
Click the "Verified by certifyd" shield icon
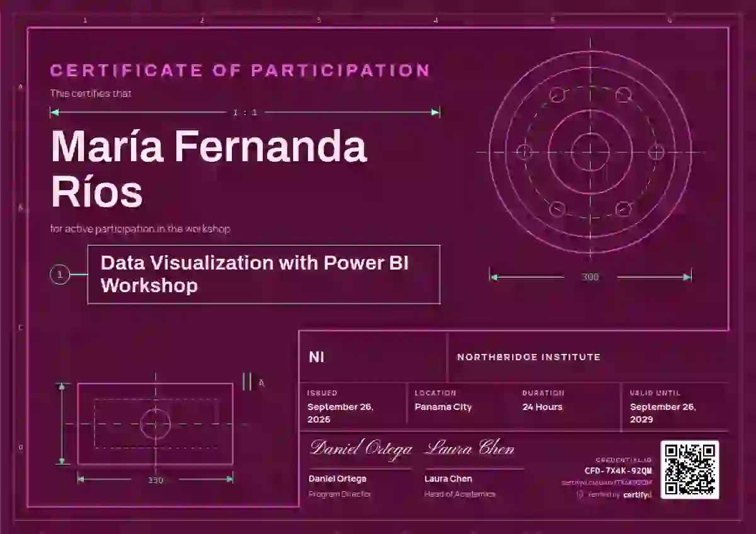coord(580,495)
